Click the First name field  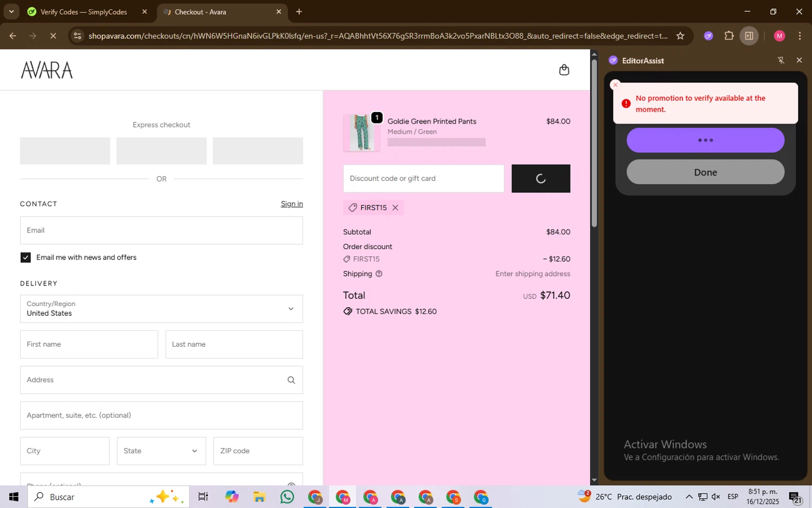[x=89, y=344]
